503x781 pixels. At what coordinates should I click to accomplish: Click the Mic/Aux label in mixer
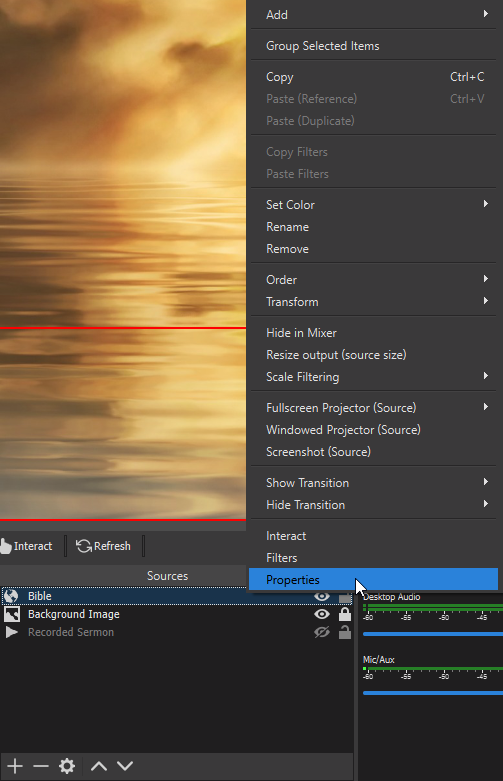point(379,659)
